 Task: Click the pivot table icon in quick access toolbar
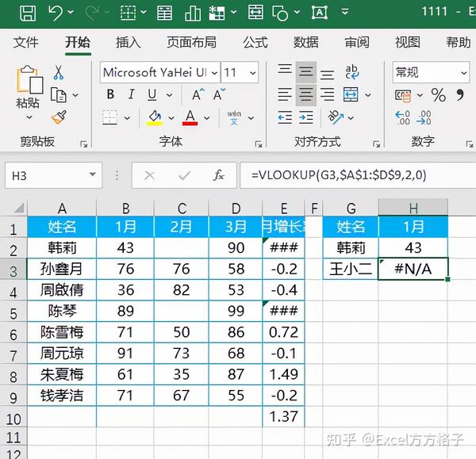217,13
